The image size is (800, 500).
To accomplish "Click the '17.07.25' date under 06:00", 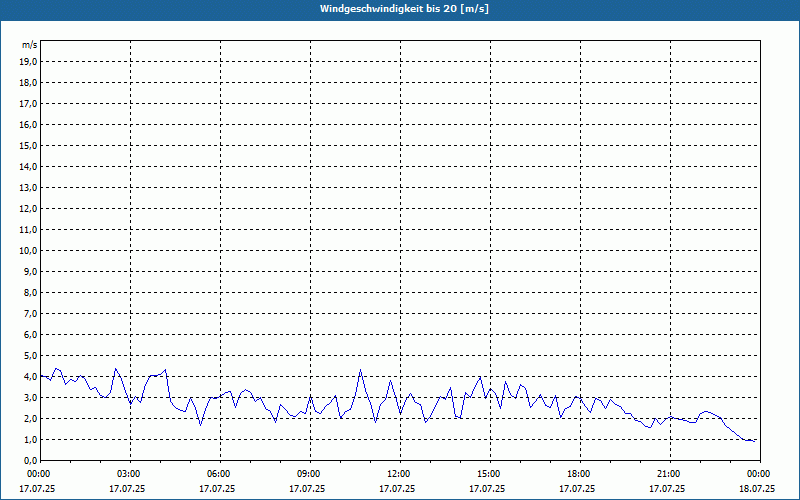I will click(x=217, y=489).
